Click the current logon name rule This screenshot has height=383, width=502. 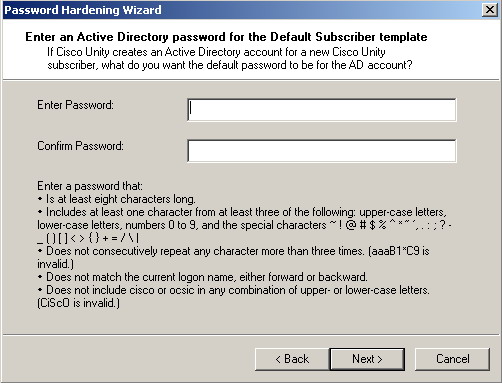coord(202,277)
